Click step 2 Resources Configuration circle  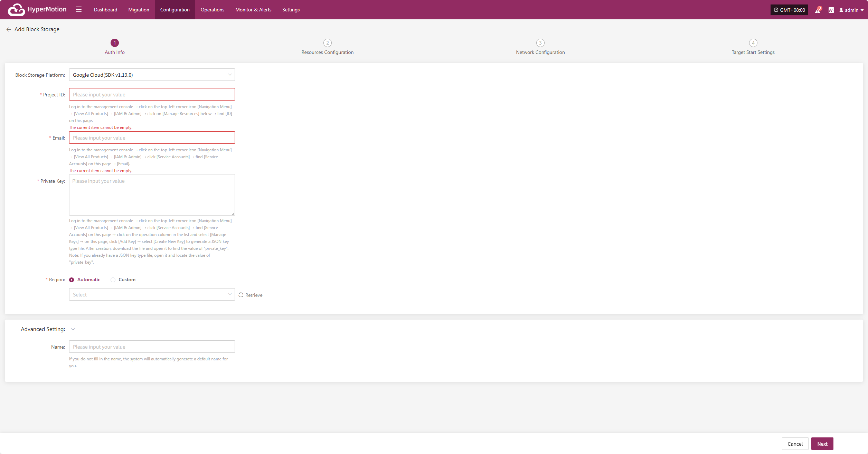[x=328, y=43]
